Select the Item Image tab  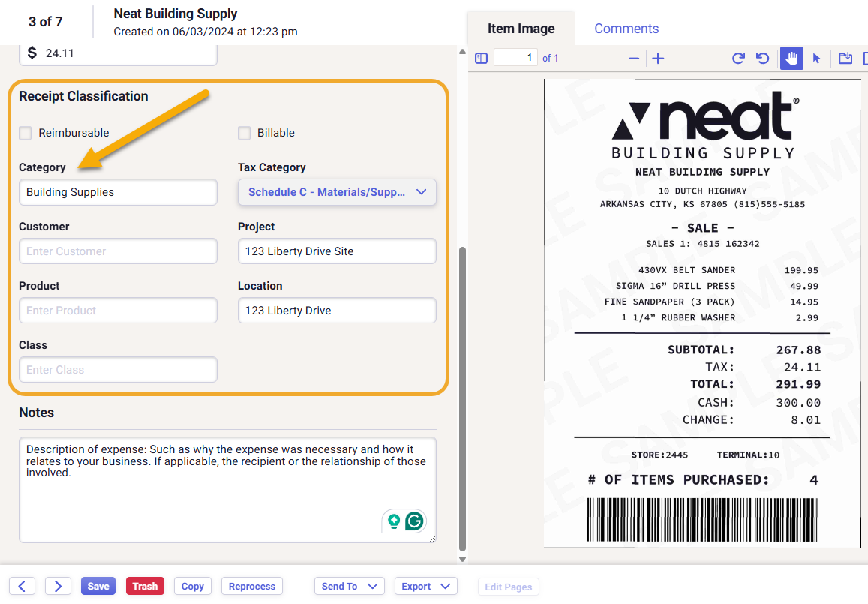pos(521,29)
